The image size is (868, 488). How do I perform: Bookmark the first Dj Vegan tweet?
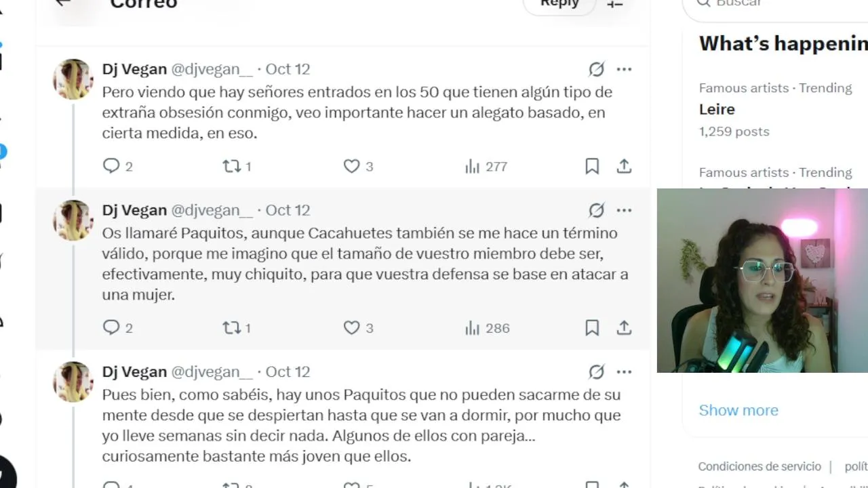[x=592, y=166]
